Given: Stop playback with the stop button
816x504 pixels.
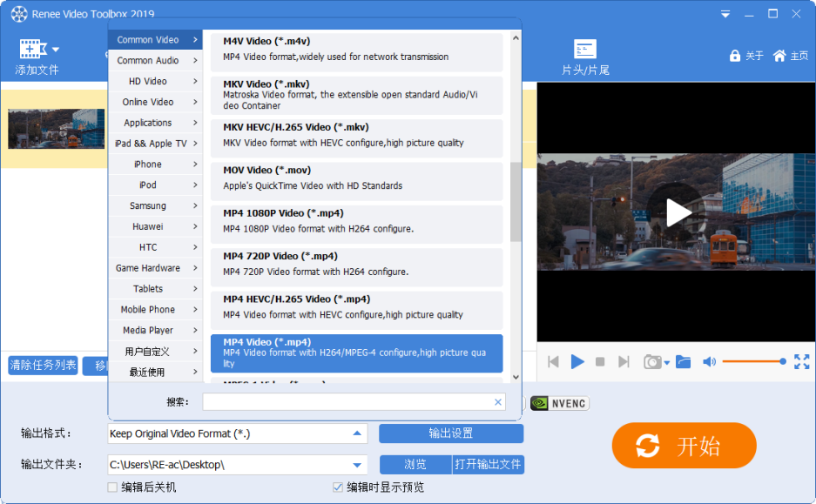Looking at the screenshot, I should point(600,361).
